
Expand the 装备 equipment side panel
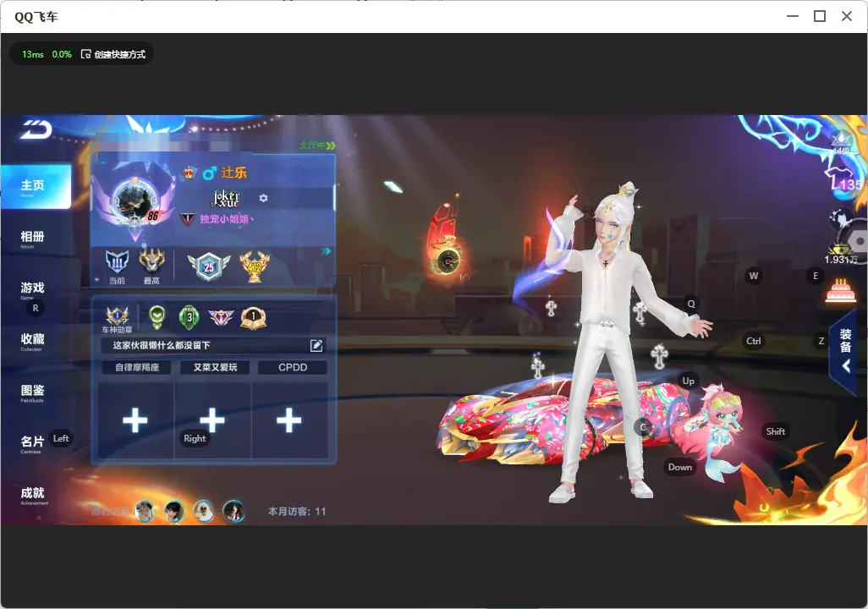(x=845, y=350)
